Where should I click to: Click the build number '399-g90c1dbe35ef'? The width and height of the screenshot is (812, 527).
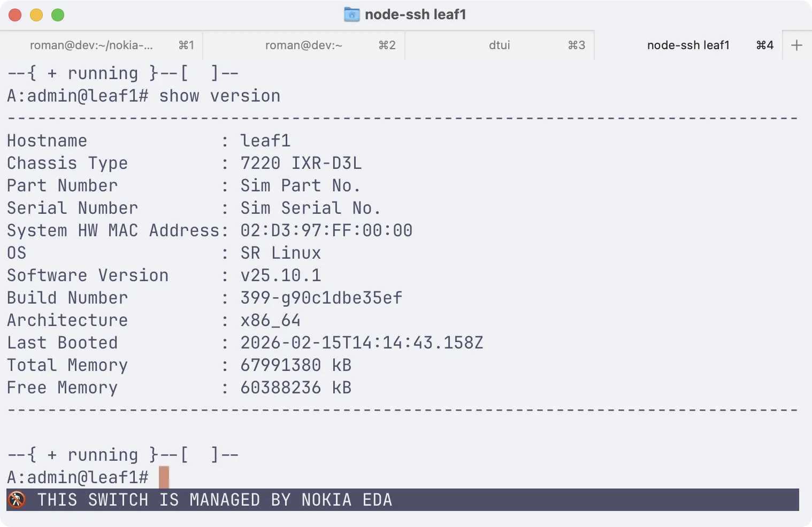tap(321, 298)
